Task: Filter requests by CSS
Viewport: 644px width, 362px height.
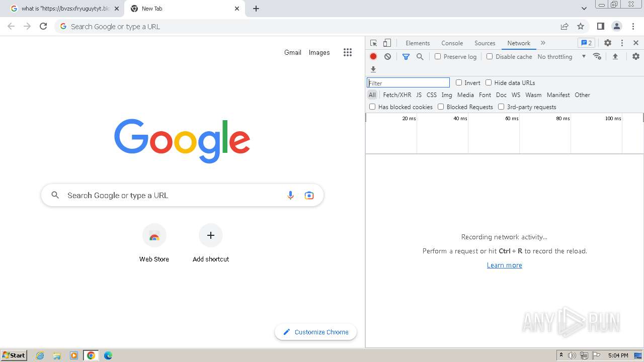Action: coord(432,95)
